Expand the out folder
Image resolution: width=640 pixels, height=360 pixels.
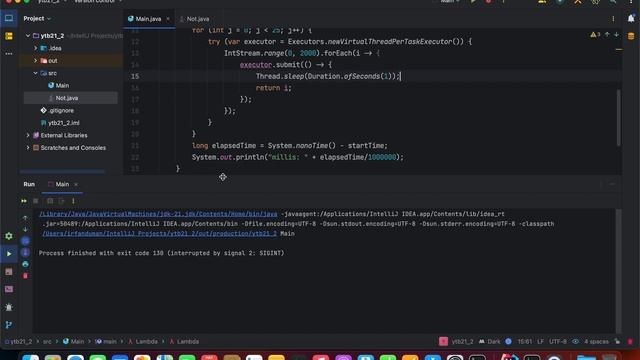pyautogui.click(x=36, y=61)
